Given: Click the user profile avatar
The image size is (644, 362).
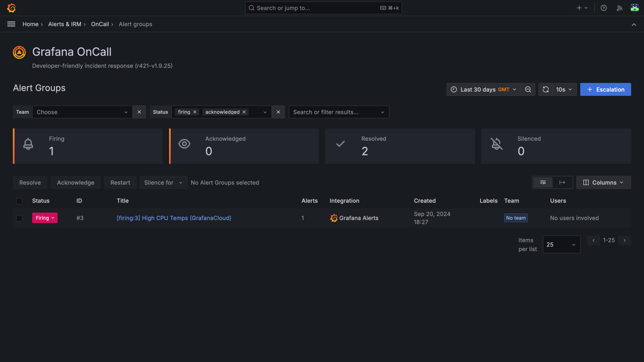Looking at the screenshot, I should (634, 8).
